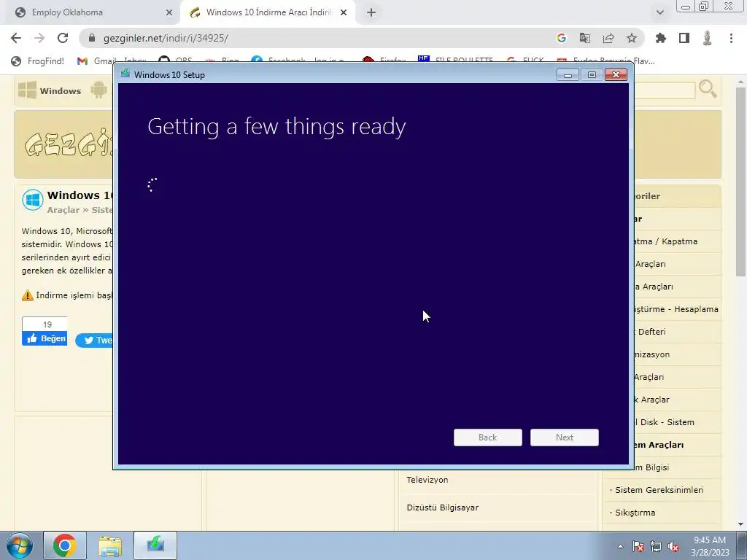Expand the tab search chevron
Screen dimensions: 747x560
[659, 12]
